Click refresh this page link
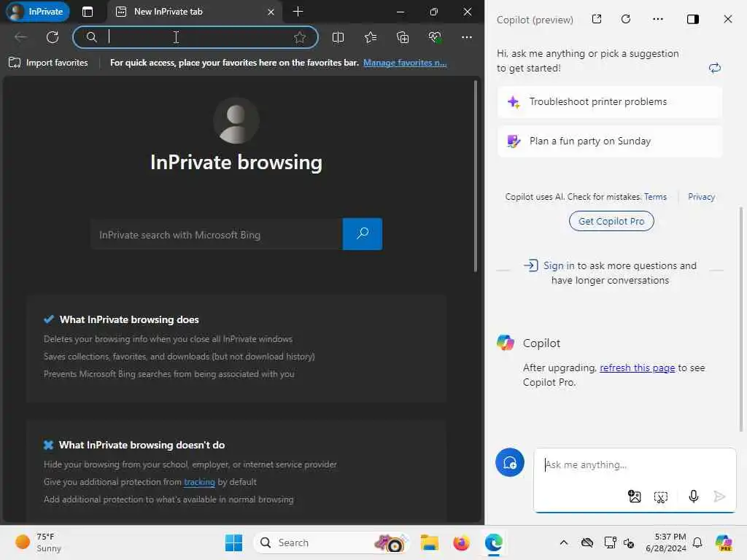This screenshot has width=747, height=560. pyautogui.click(x=637, y=367)
